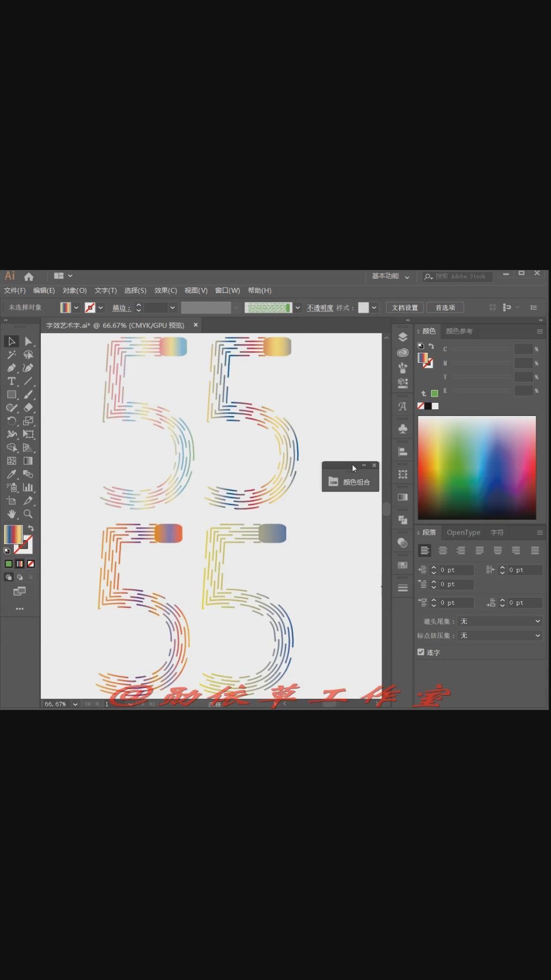Select the Mesh tool
Image resolution: width=551 pixels, height=980 pixels.
[11, 460]
